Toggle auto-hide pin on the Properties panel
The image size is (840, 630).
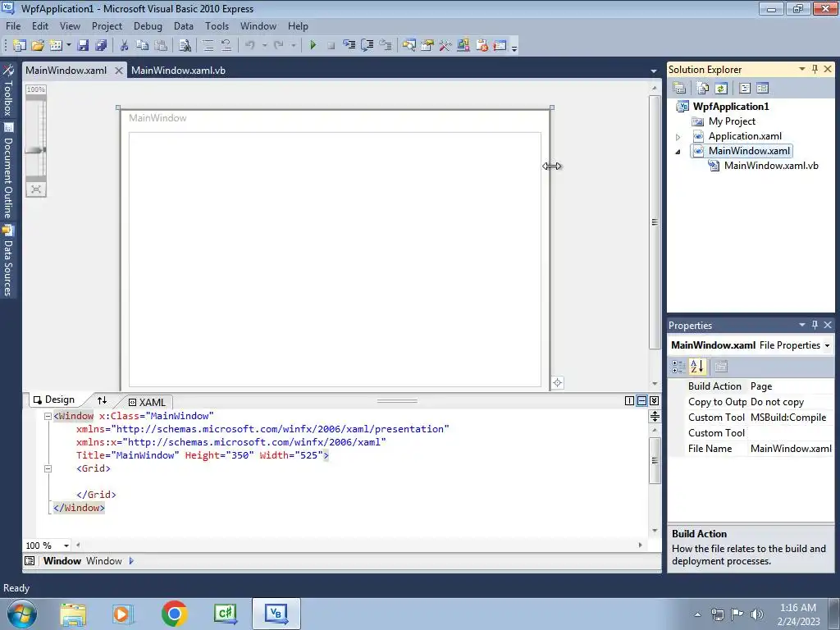pyautogui.click(x=815, y=325)
